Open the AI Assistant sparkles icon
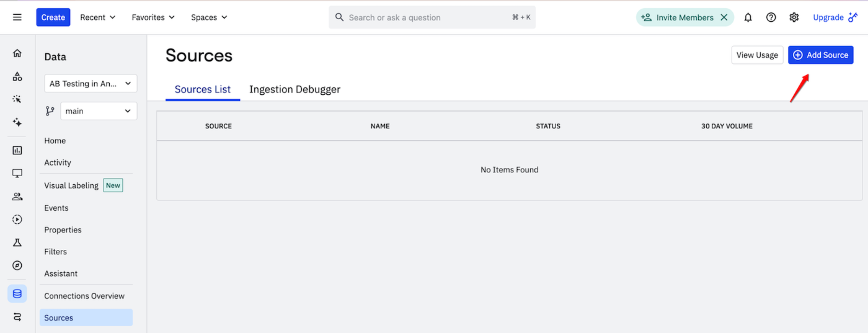Viewport: 868px width, 333px height. (x=17, y=123)
